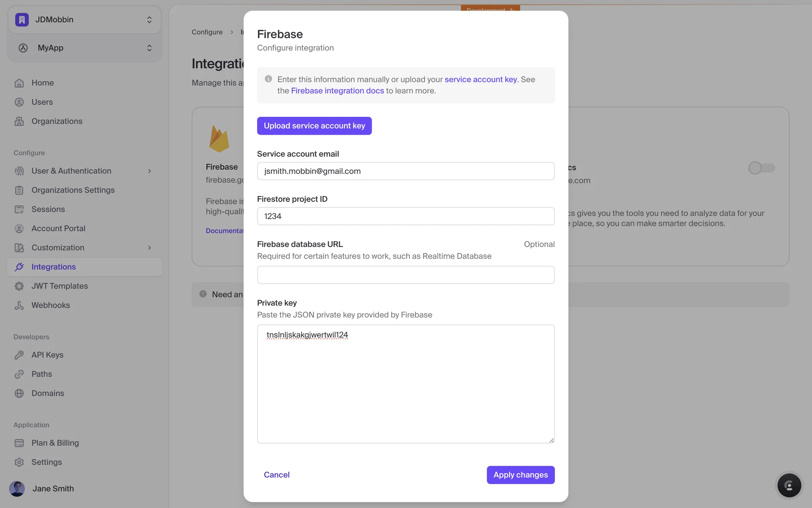
Task: Expand the Customization submenu chevron
Action: tap(149, 248)
